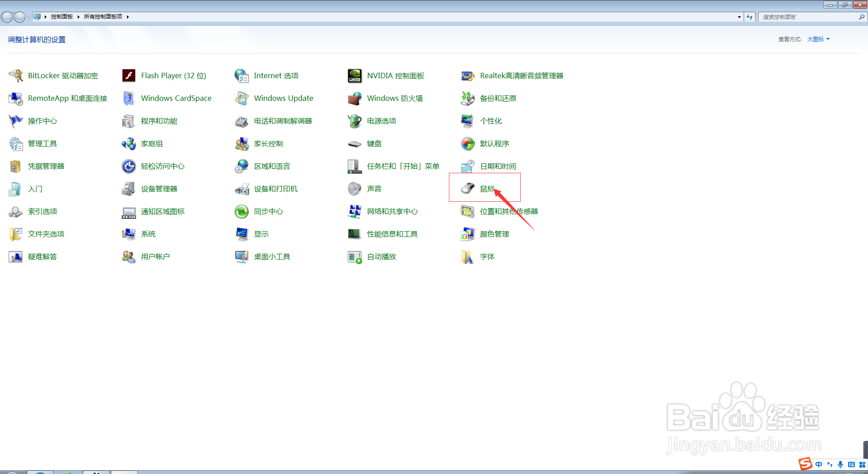Expand the arrow after 所有控制面板项 in breadcrumb
This screenshot has width=868, height=474.
pos(128,17)
